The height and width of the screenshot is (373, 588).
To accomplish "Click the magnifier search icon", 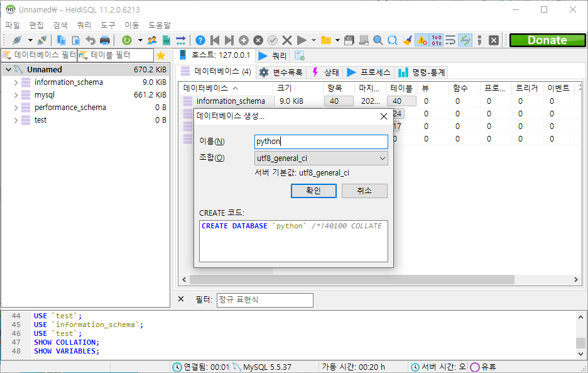I will click(378, 40).
